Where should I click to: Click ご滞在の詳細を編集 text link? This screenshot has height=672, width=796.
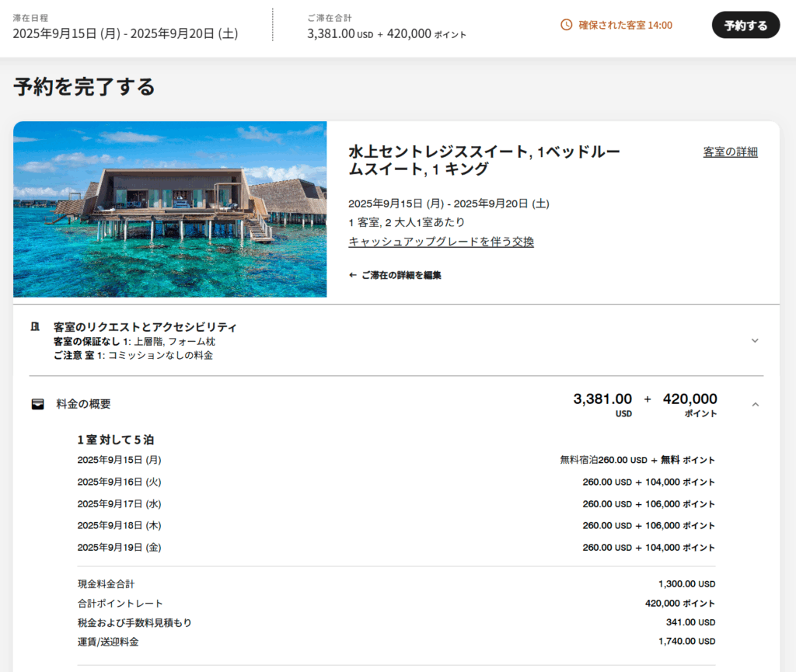[x=401, y=275]
